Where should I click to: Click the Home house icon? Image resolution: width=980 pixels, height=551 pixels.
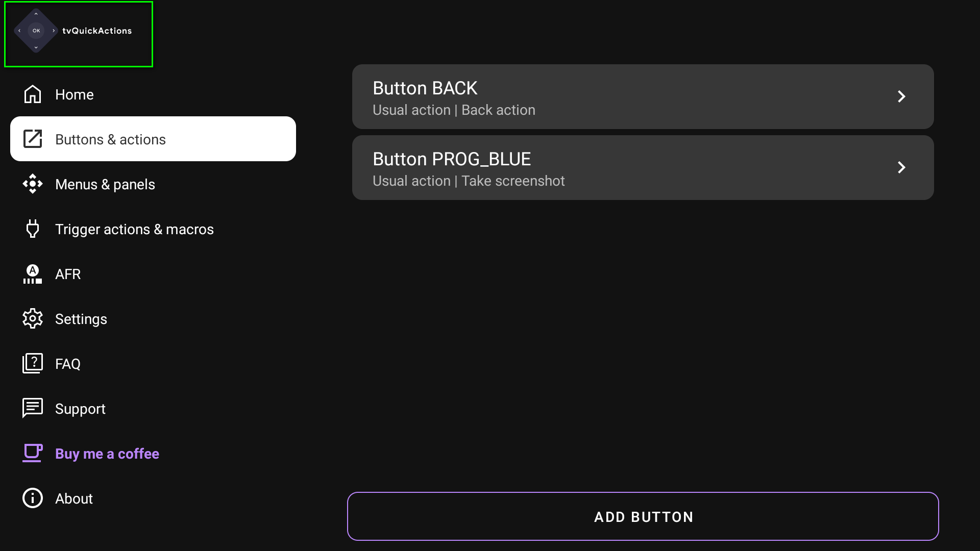click(33, 94)
